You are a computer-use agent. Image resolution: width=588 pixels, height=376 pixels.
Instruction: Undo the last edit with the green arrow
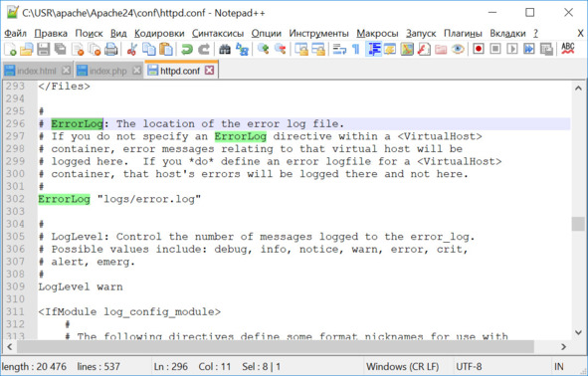click(187, 49)
